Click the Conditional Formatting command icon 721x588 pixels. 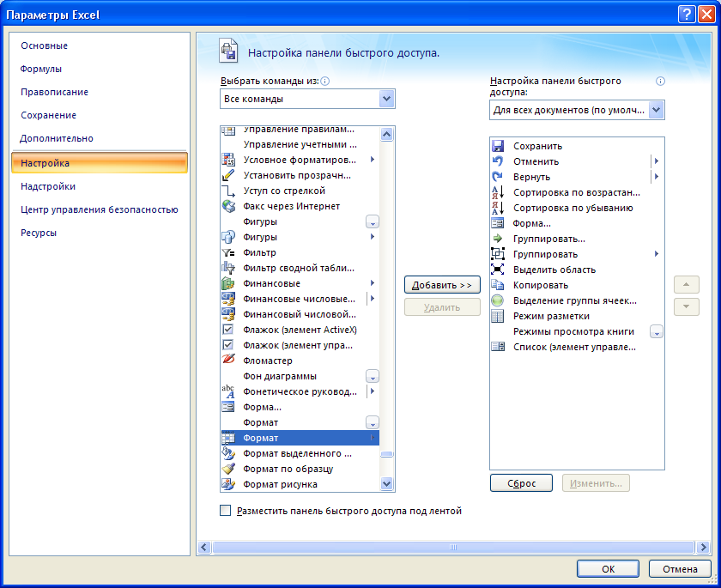[228, 160]
